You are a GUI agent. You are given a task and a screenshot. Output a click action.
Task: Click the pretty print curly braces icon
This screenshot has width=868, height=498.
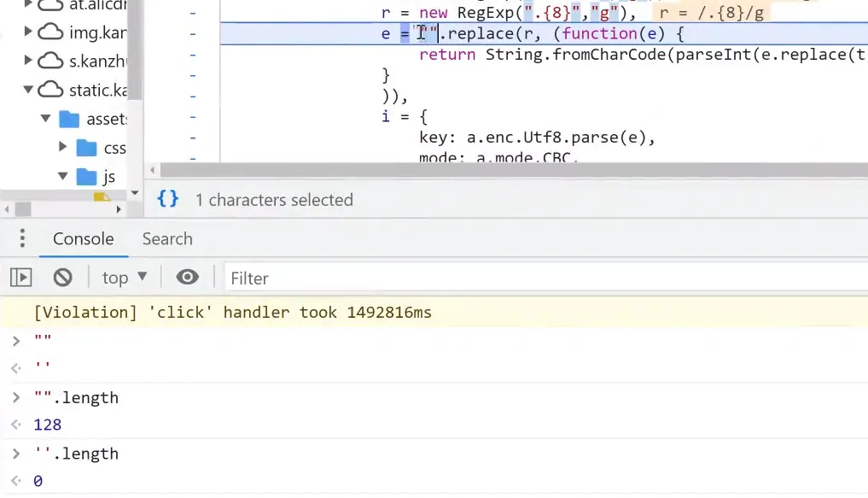pos(168,199)
